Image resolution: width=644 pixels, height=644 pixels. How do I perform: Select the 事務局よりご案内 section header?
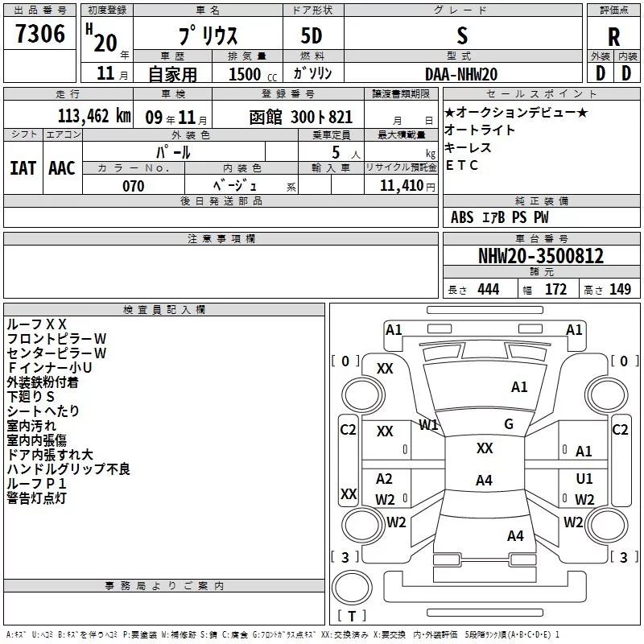coord(164,586)
